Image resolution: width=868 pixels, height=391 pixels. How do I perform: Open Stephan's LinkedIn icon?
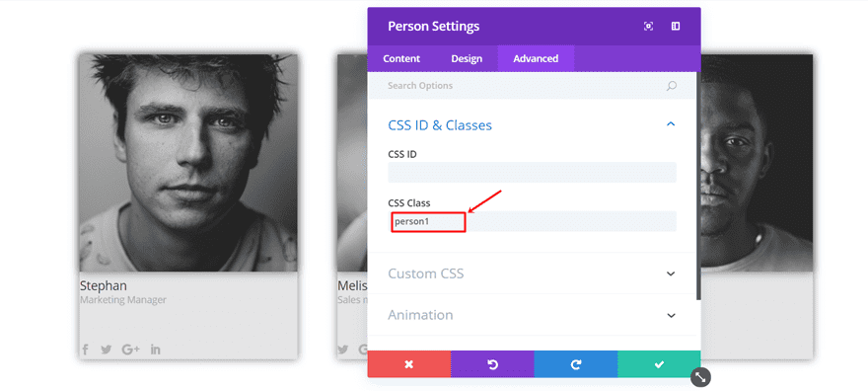pyautogui.click(x=156, y=350)
